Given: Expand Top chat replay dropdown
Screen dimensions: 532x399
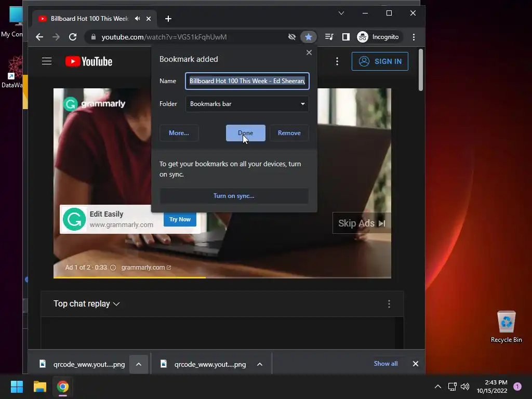Looking at the screenshot, I should tap(87, 303).
